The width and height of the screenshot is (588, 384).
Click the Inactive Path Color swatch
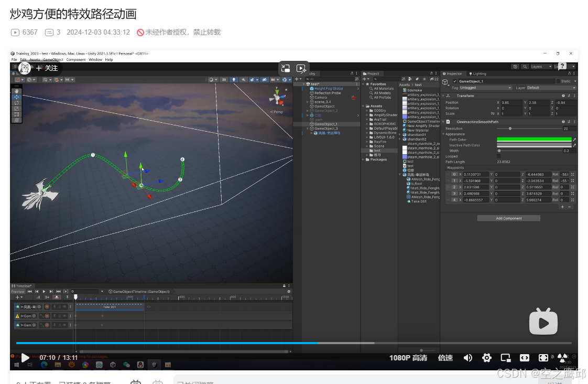click(x=534, y=145)
